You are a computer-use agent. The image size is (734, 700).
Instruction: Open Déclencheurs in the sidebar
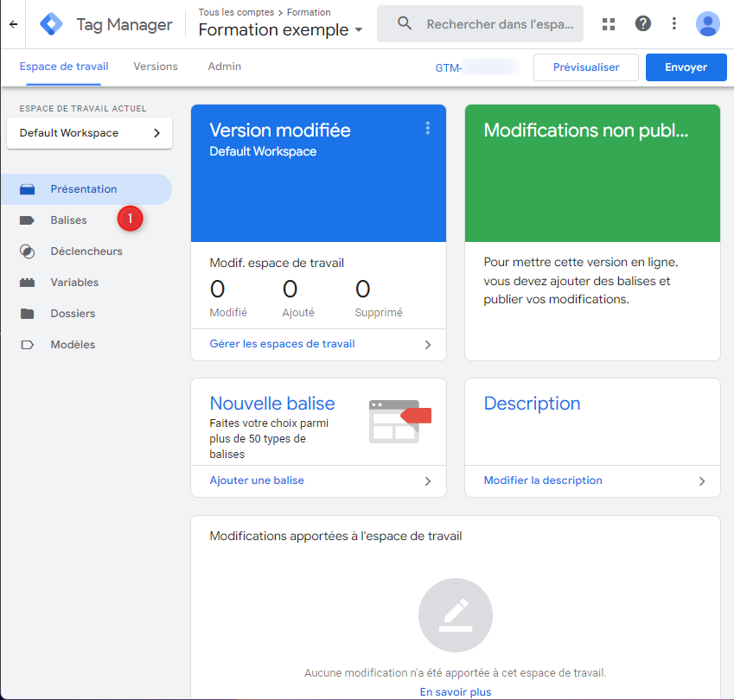click(x=86, y=251)
